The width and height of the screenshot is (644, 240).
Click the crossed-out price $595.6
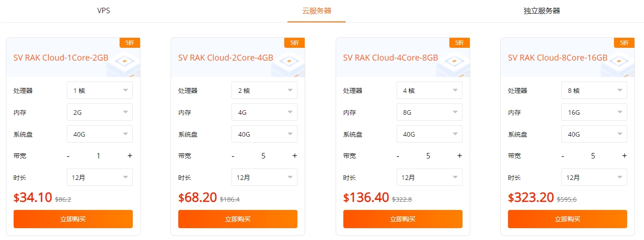click(x=567, y=199)
